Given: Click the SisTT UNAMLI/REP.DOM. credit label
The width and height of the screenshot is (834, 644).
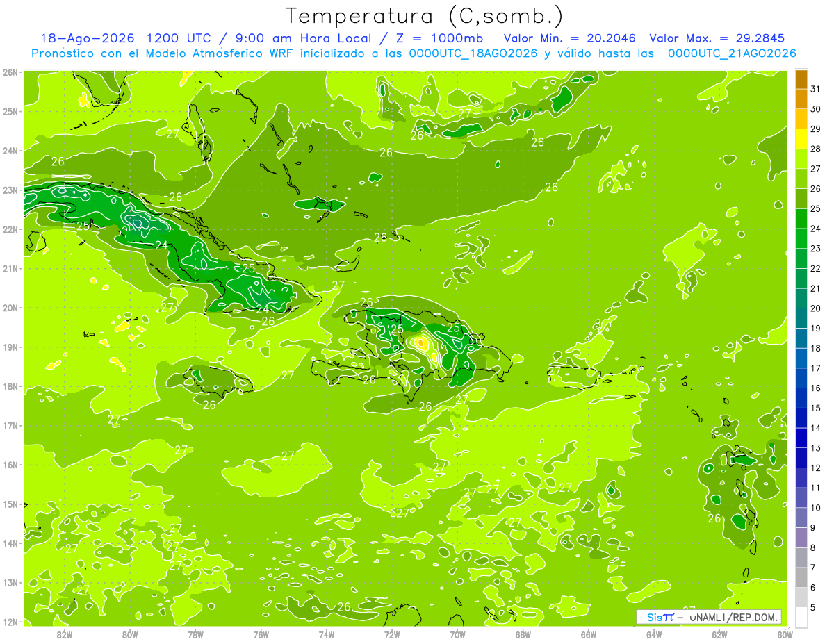Looking at the screenshot, I should [709, 617].
